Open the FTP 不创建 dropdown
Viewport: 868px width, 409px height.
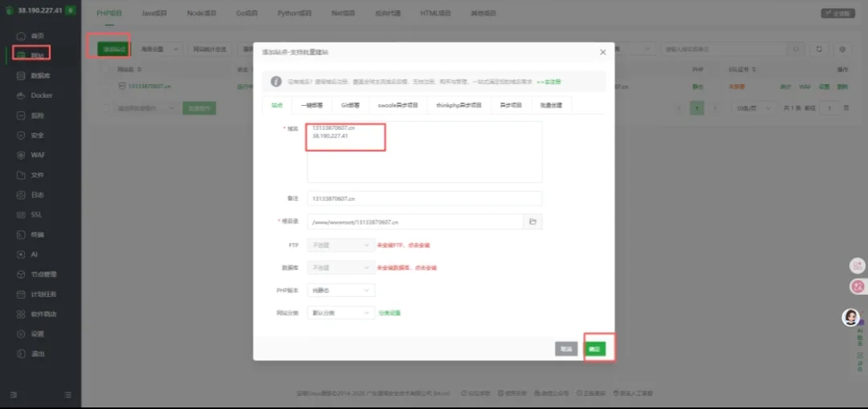pyautogui.click(x=341, y=245)
